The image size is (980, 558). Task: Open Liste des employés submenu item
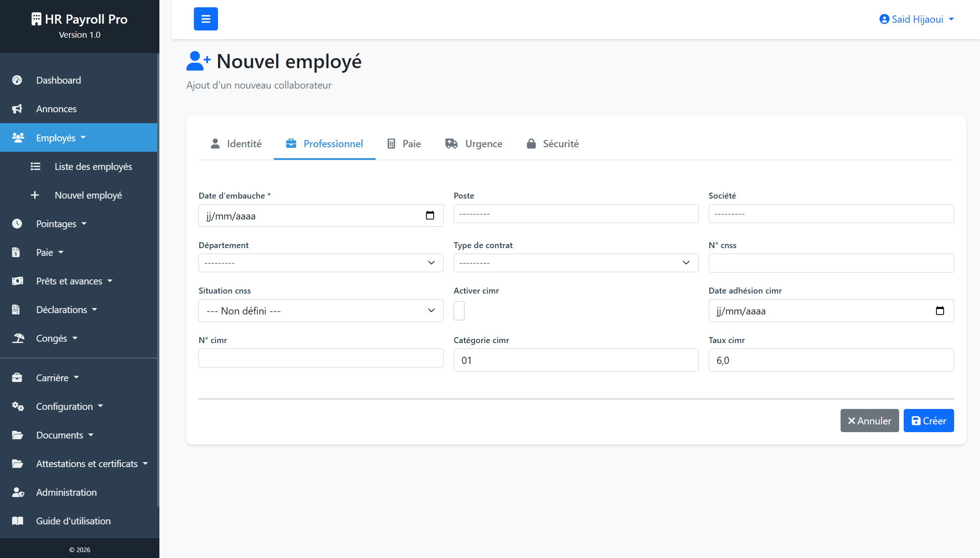[79, 167]
